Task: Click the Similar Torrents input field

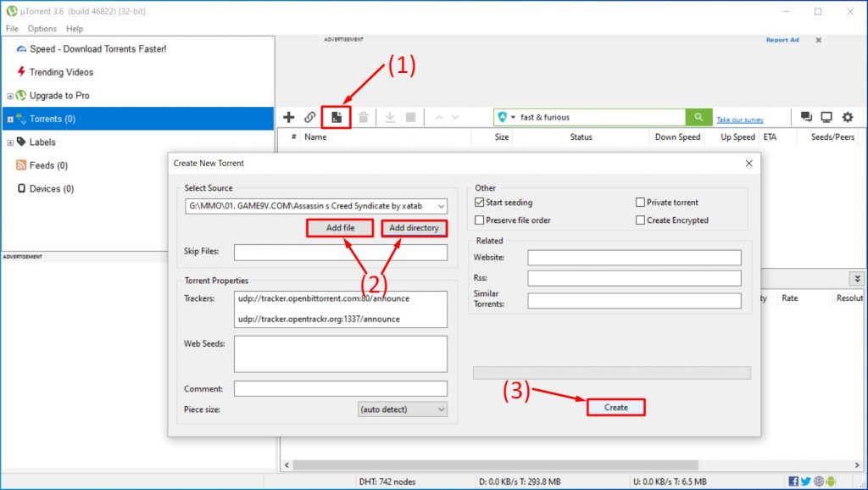Action: tap(634, 301)
